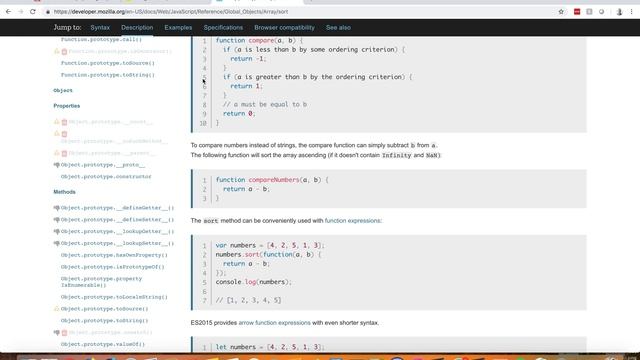This screenshot has width=640, height=360.
Task: Open Object.prototype.constructor link
Action: 106,177
